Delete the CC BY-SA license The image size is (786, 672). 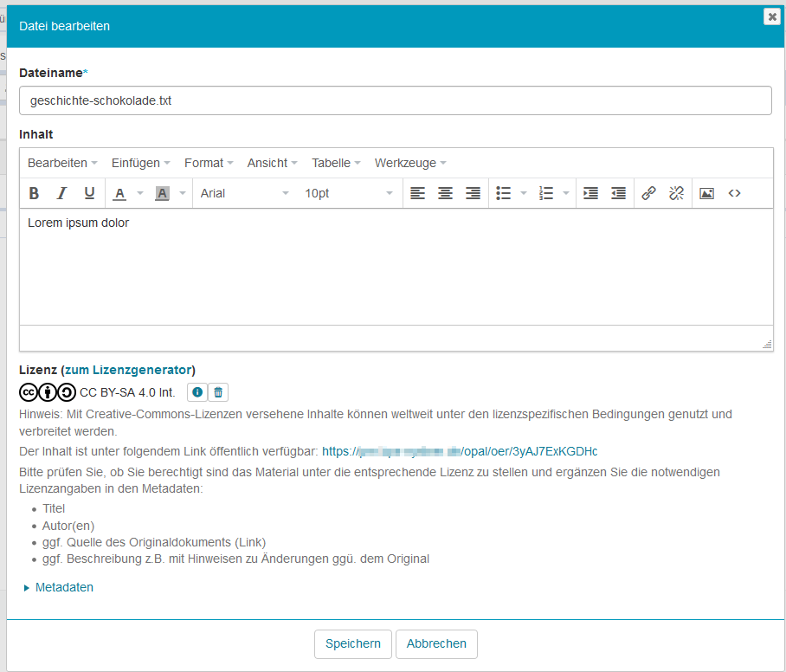pos(218,392)
